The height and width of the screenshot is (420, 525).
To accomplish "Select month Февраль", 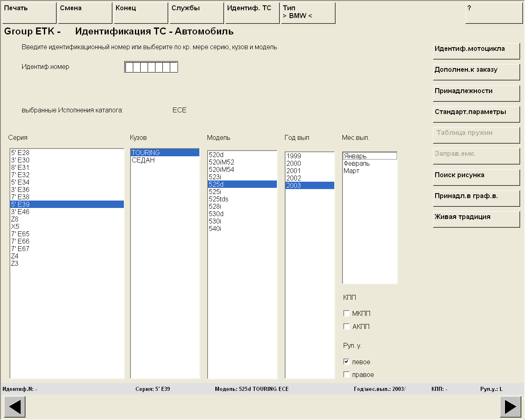I will pyautogui.click(x=370, y=163).
